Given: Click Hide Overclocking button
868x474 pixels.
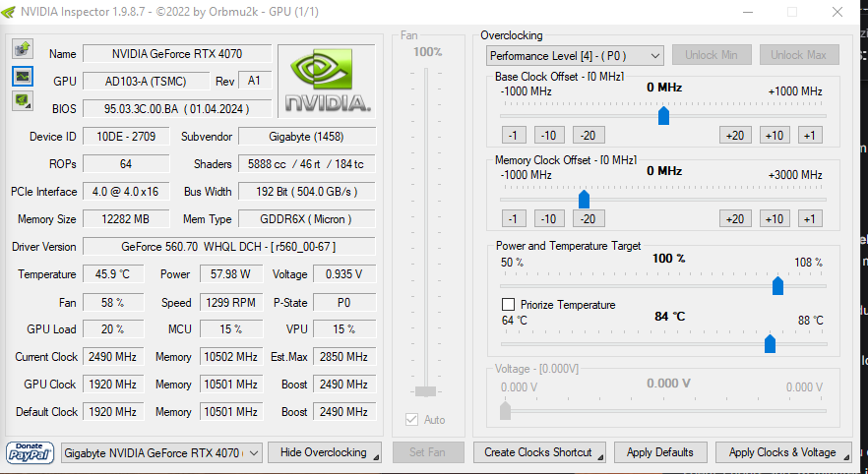Looking at the screenshot, I should click(325, 452).
